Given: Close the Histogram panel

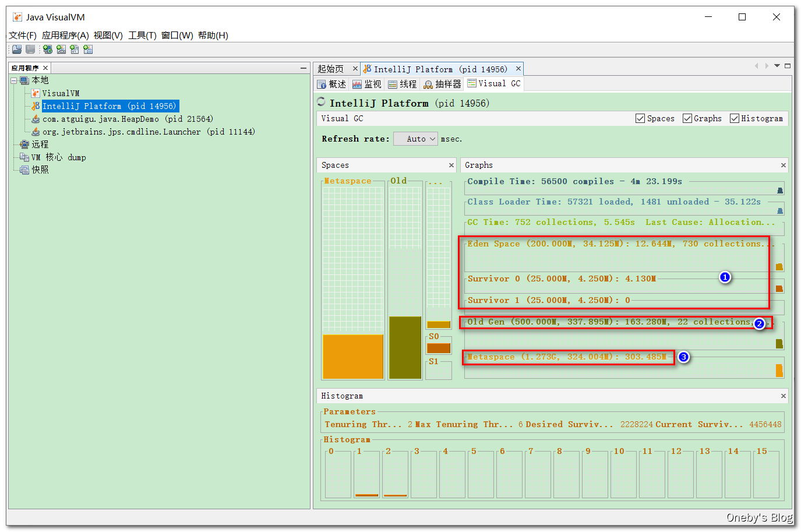Looking at the screenshot, I should [783, 396].
